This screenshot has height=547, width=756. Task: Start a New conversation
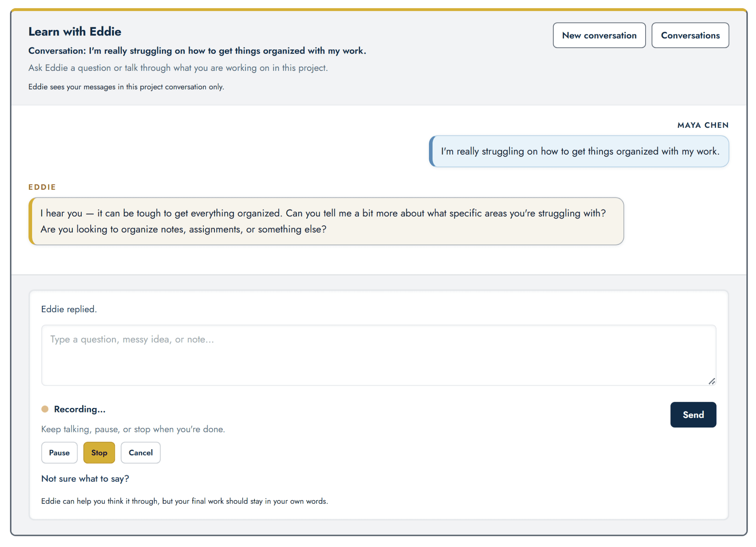599,35
